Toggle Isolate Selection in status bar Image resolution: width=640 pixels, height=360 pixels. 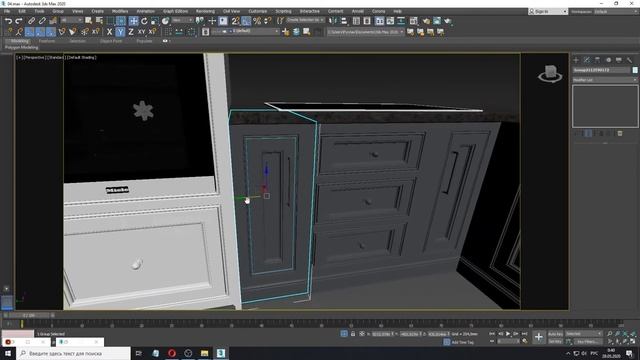(344, 334)
